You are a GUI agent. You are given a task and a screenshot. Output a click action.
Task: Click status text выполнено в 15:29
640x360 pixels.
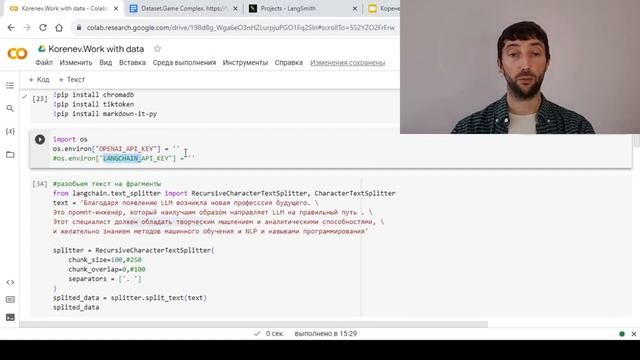click(326, 333)
